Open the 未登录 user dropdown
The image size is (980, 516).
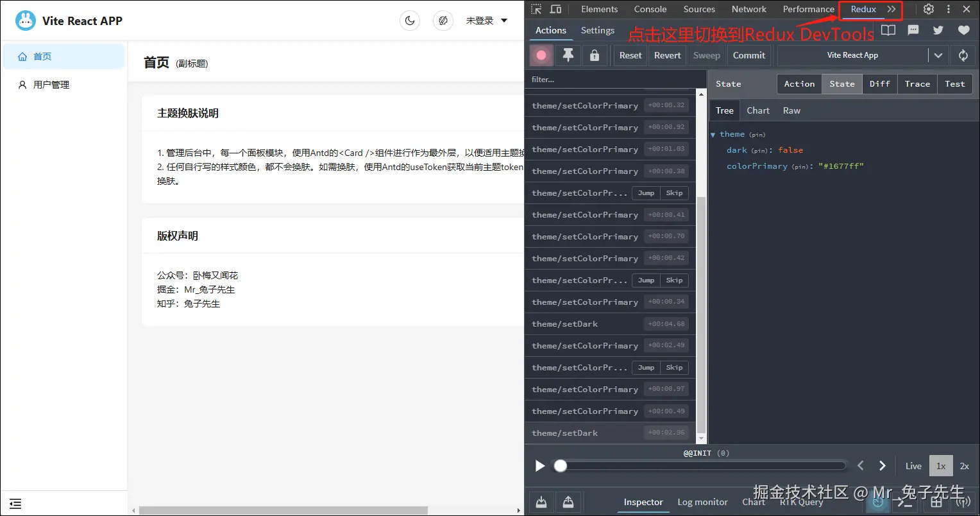(x=486, y=20)
